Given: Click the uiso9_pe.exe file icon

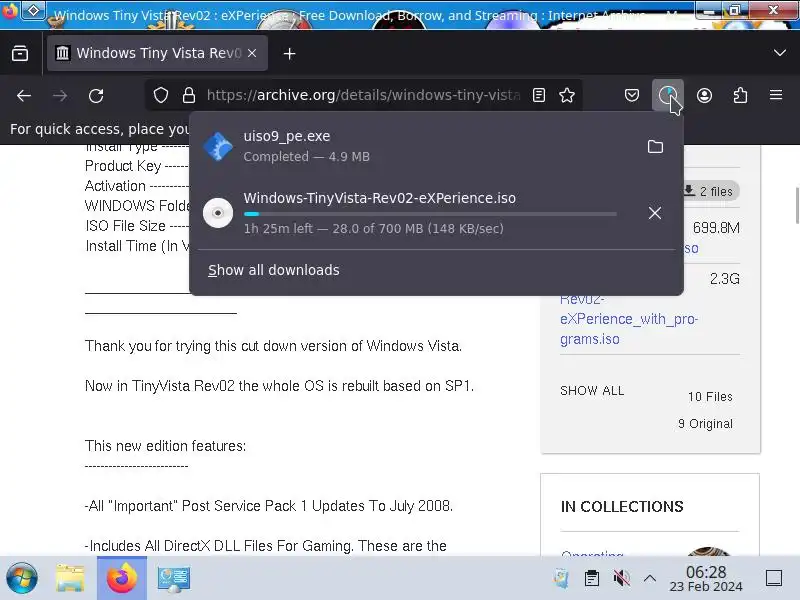Looking at the screenshot, I should coord(218,147).
